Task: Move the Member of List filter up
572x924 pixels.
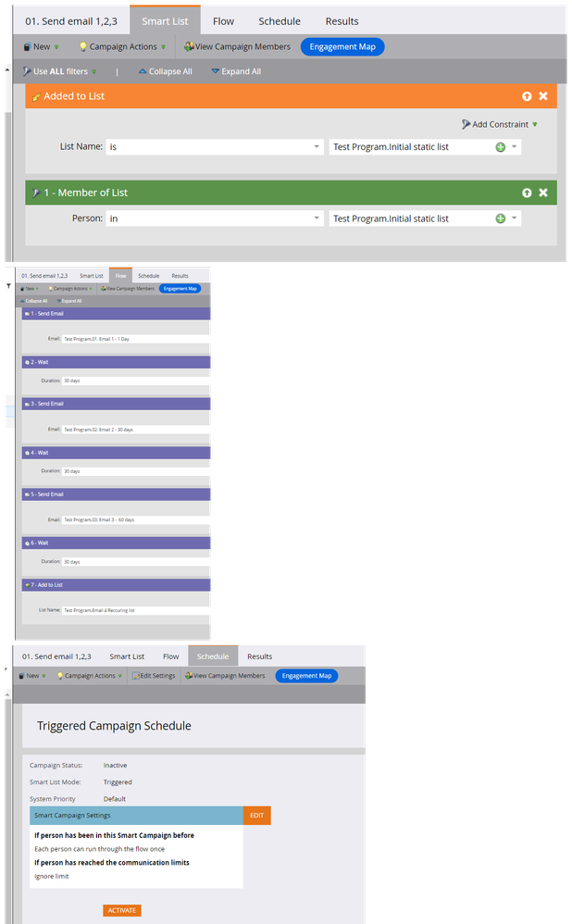Action: [527, 193]
